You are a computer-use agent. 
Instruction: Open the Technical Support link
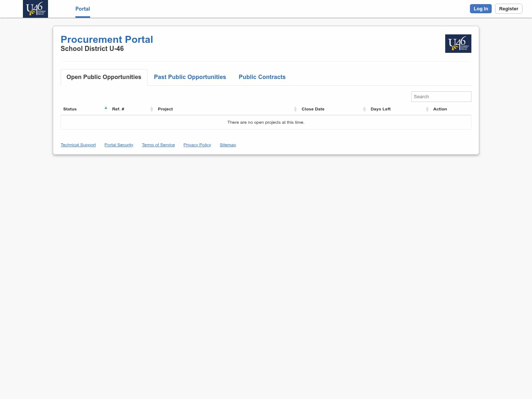(x=78, y=145)
